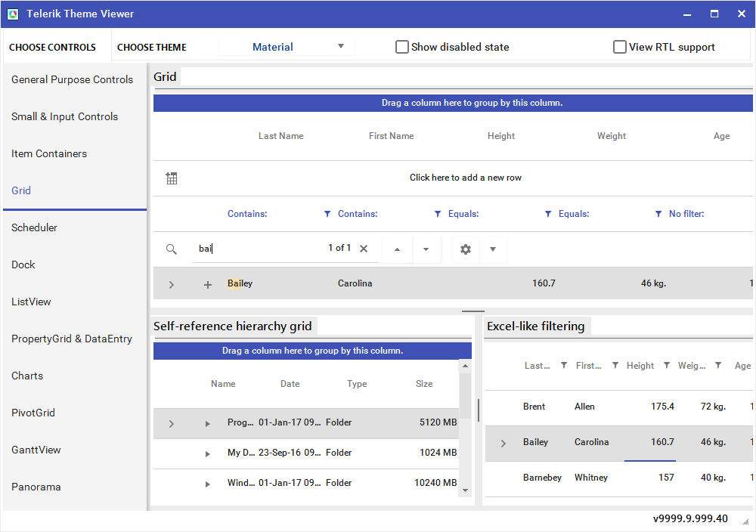Switch to Charts section
The height and width of the screenshot is (532, 756).
27,376
